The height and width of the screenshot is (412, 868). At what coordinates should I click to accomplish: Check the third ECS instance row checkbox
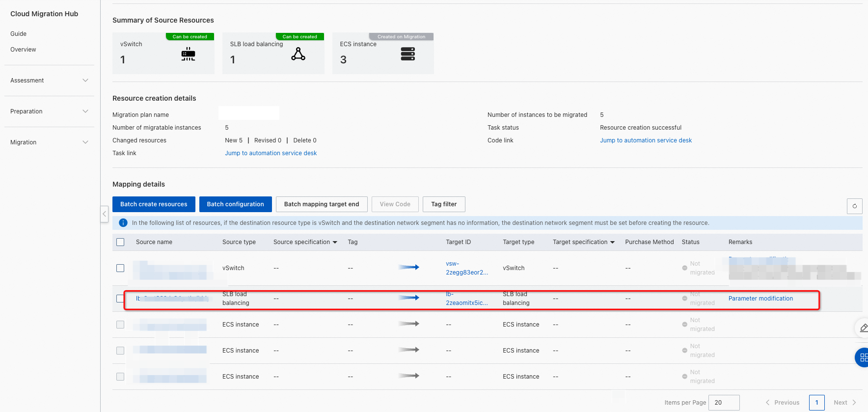point(120,377)
